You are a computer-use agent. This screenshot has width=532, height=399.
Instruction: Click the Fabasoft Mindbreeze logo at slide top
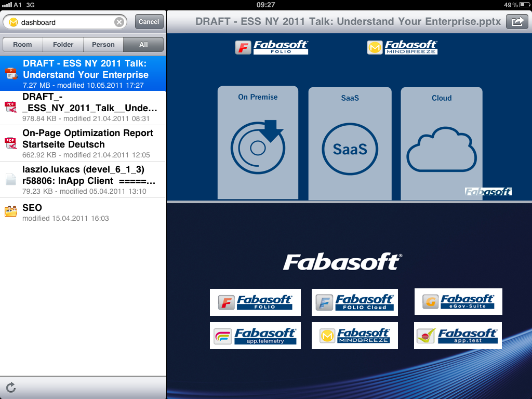pyautogui.click(x=403, y=47)
